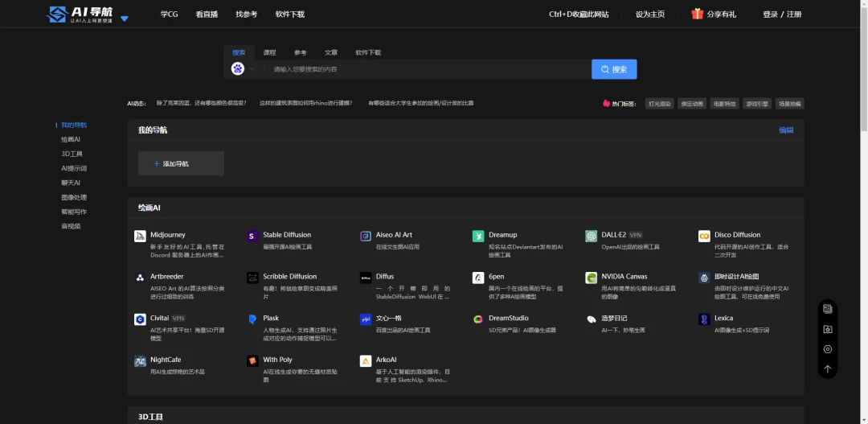Click the blue 搜索 button
This screenshot has width=868, height=424.
tap(615, 69)
